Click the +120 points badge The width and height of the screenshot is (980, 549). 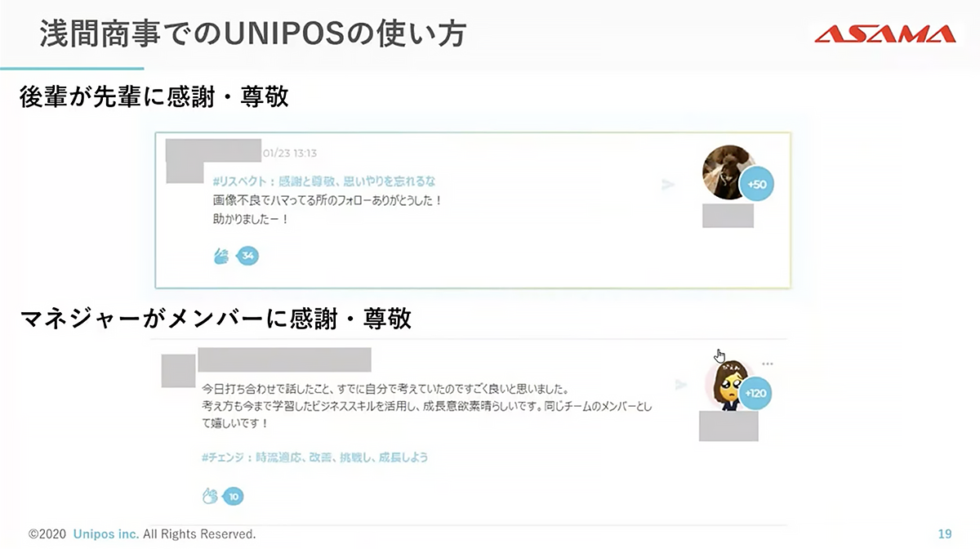click(756, 393)
